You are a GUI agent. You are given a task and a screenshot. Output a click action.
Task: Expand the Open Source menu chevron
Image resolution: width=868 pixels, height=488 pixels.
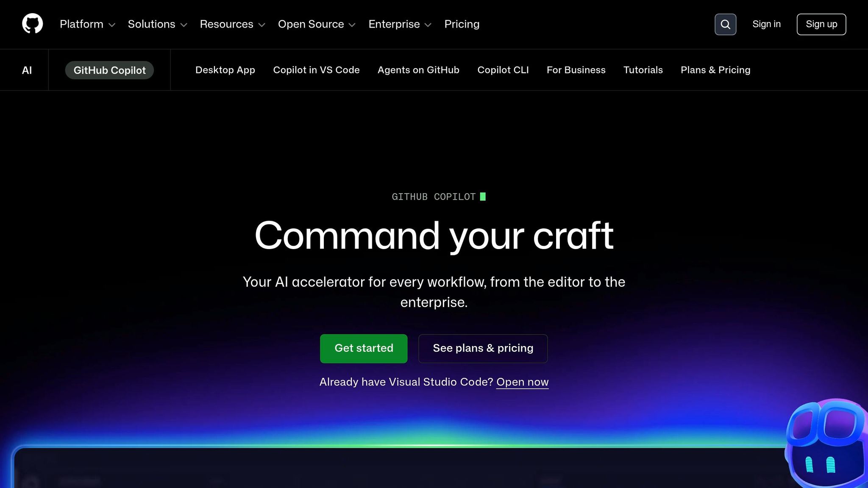click(x=352, y=25)
